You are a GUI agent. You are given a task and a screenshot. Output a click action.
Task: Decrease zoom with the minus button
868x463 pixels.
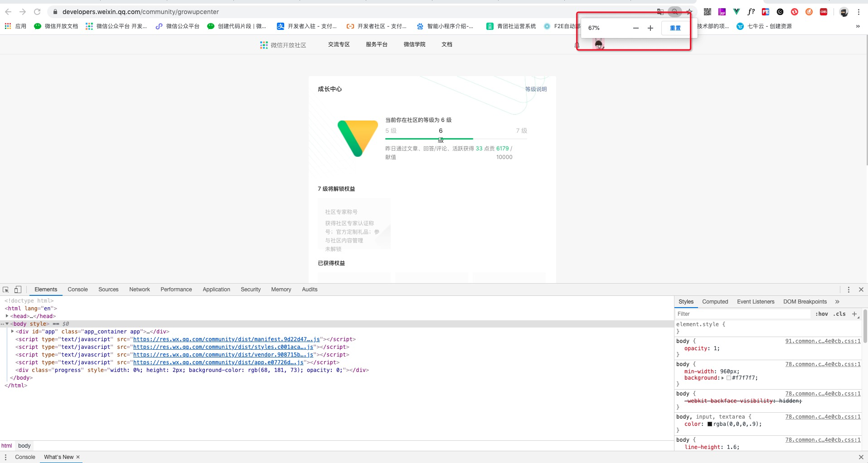pyautogui.click(x=636, y=28)
